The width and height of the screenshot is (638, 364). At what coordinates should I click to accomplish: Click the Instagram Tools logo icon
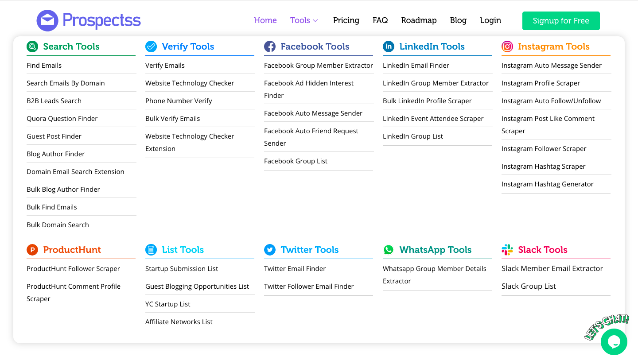[507, 46]
